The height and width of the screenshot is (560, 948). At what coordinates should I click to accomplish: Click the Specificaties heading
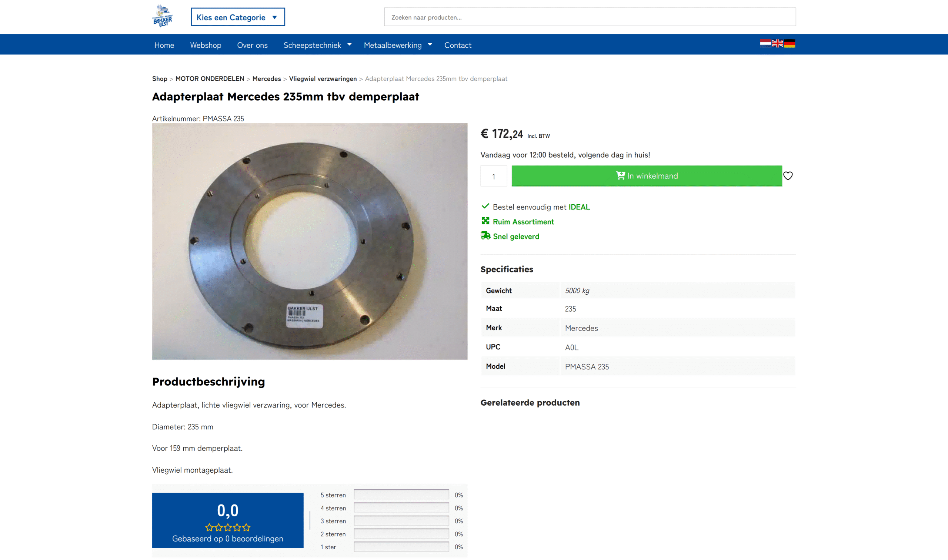507,269
